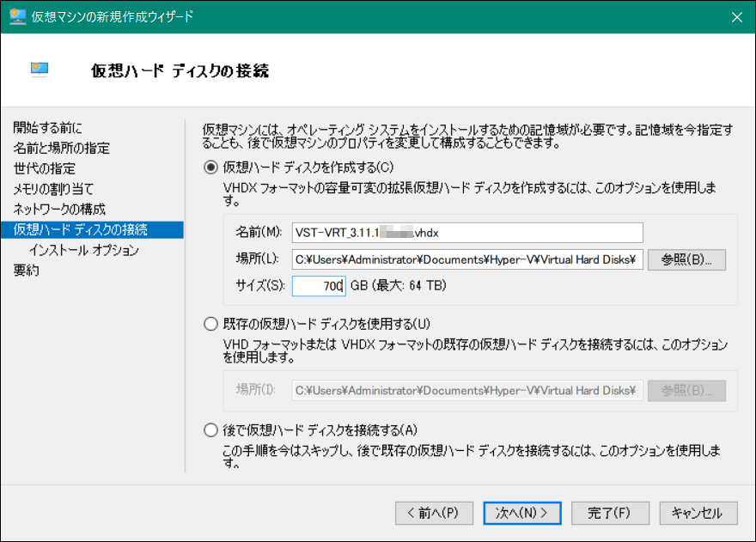Go to the 要約 step
Screen dimensions: 756x542
pos(26,270)
